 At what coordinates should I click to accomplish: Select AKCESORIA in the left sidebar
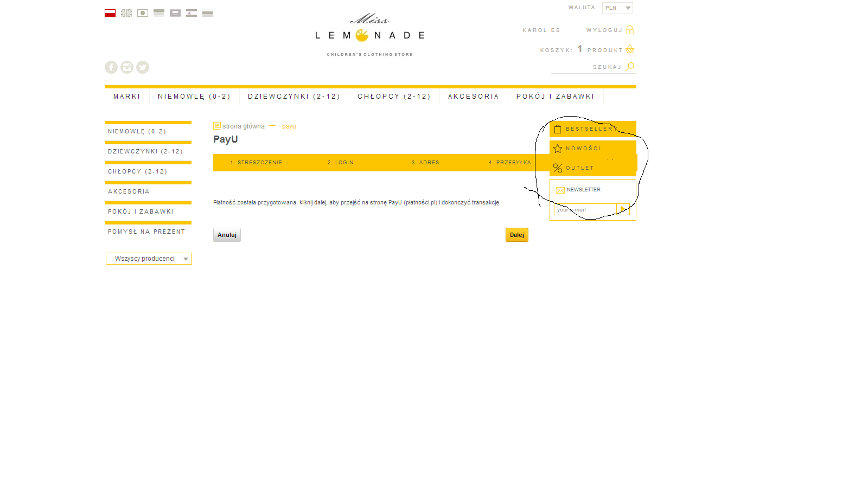[129, 192]
